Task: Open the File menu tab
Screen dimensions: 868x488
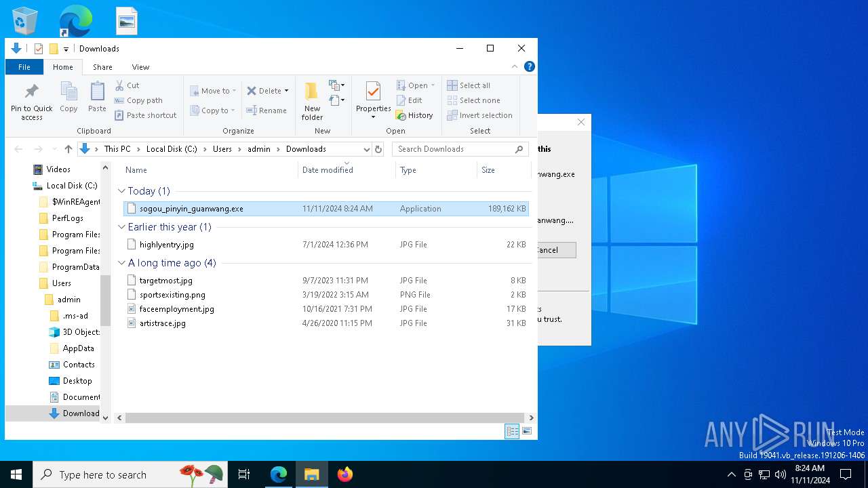Action: tap(24, 67)
